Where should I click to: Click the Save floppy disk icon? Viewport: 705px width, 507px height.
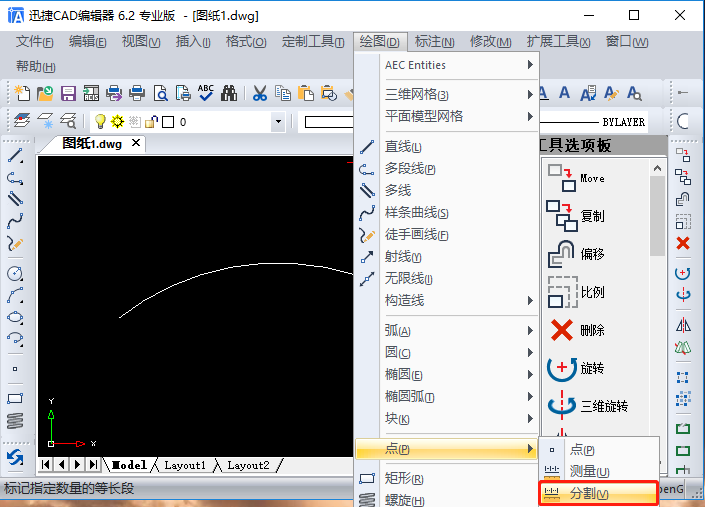tap(68, 93)
